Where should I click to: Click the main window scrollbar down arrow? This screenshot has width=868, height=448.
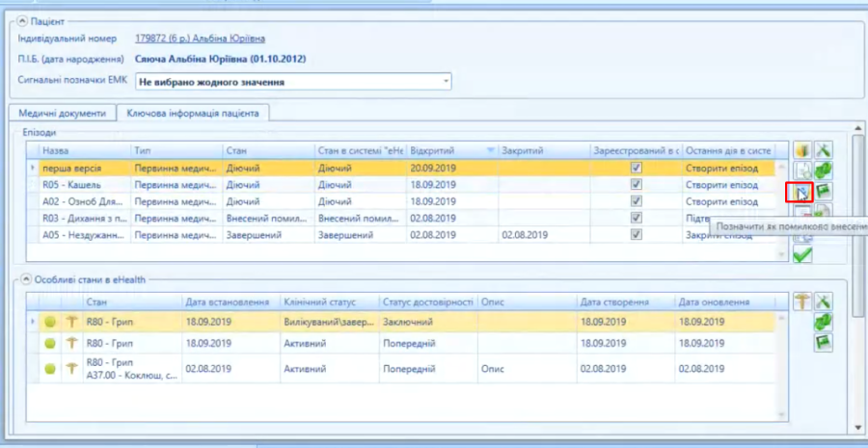point(857,429)
